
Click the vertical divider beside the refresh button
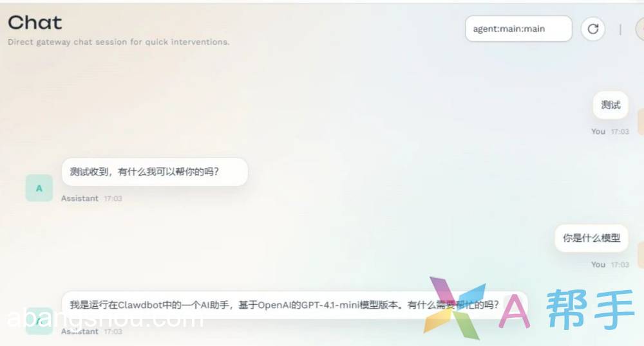(620, 29)
